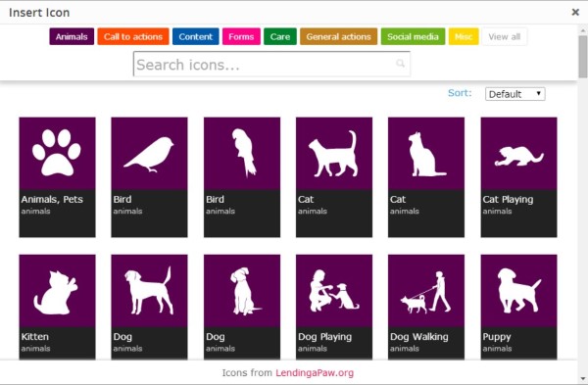Choose the small perched Bird icon
The width and height of the screenshot is (588, 385).
pyautogui.click(x=149, y=177)
